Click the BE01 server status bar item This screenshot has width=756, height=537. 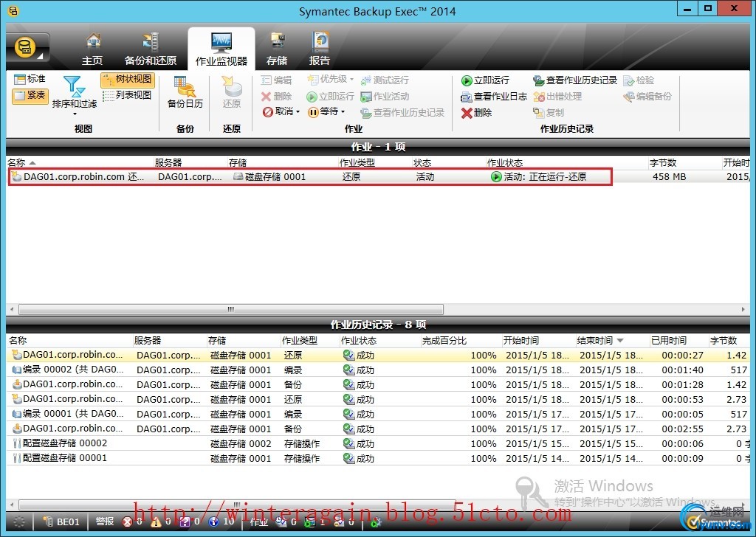point(61,522)
